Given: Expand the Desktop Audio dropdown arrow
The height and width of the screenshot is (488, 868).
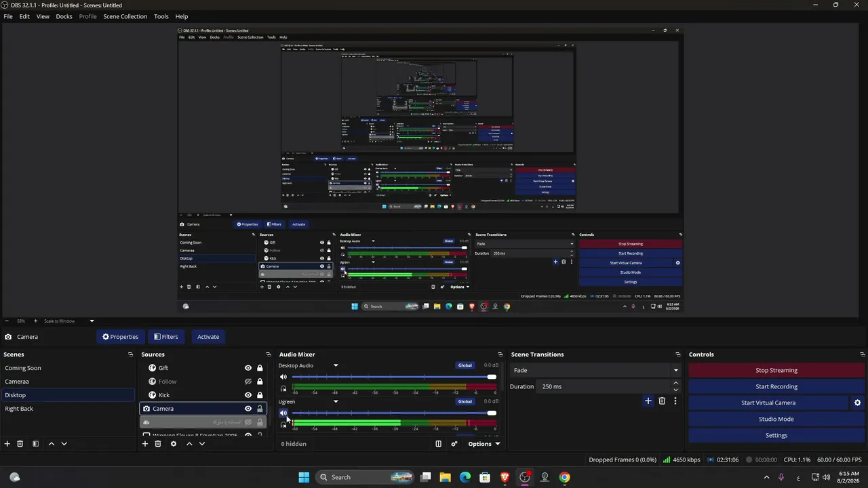Looking at the screenshot, I should [335, 365].
